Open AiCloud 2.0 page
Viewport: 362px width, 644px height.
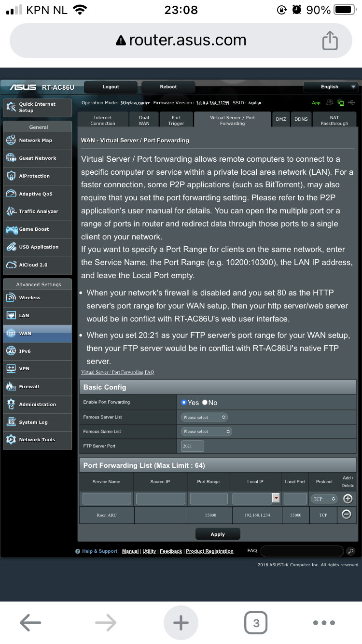(x=38, y=265)
